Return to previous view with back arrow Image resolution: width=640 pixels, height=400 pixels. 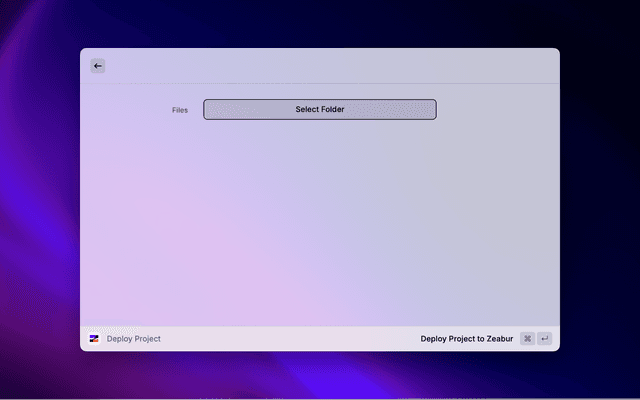pos(97,66)
